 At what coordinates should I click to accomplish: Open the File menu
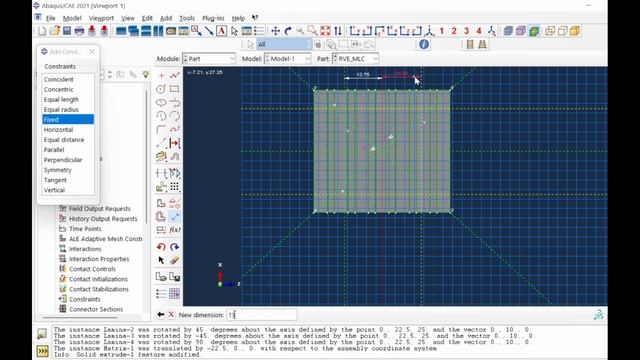51,18
